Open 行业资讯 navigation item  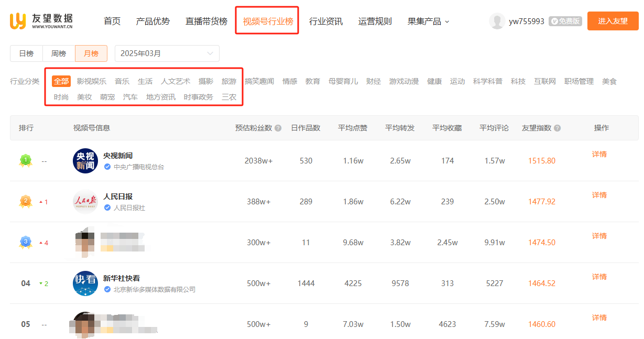click(326, 21)
